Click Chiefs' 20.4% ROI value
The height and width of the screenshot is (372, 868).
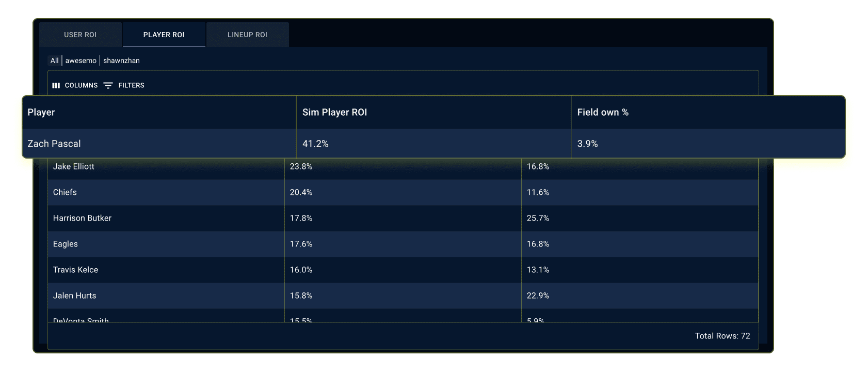click(301, 192)
